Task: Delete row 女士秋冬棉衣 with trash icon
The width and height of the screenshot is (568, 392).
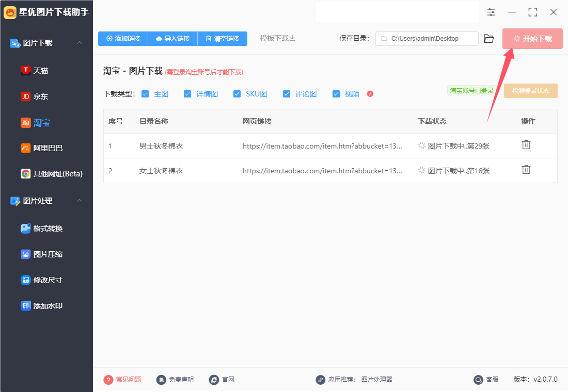Action: tap(526, 170)
